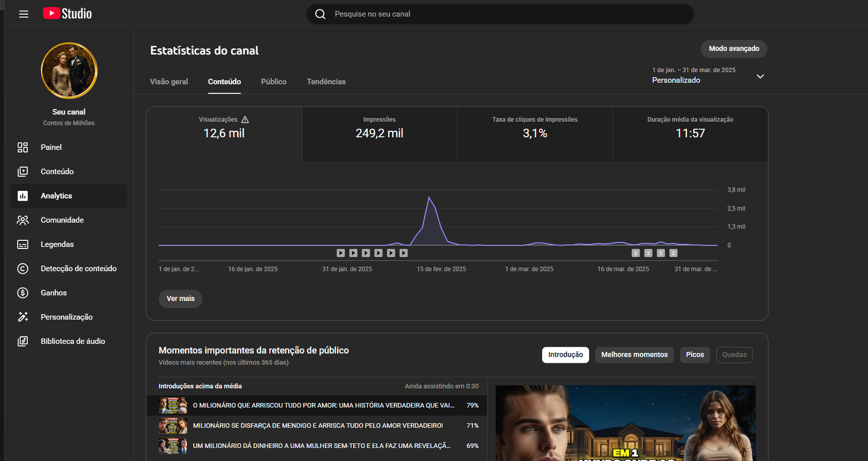This screenshot has width=868, height=461.
Task: Open Biblioteca de áudio
Action: pos(73,341)
